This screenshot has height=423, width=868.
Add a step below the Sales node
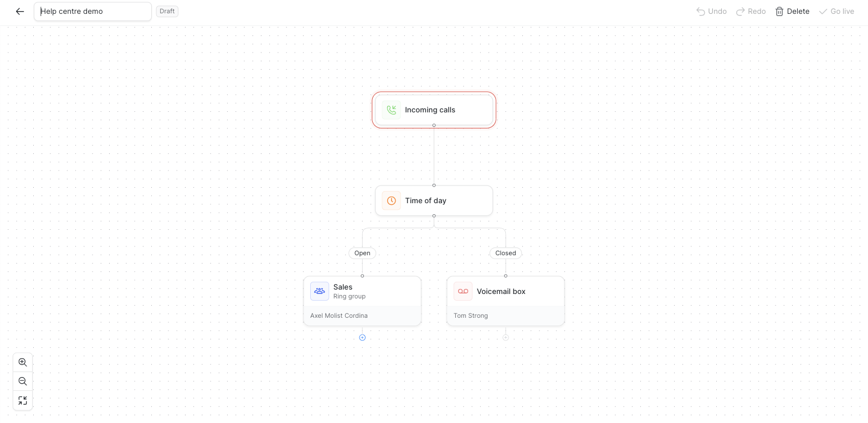click(362, 337)
